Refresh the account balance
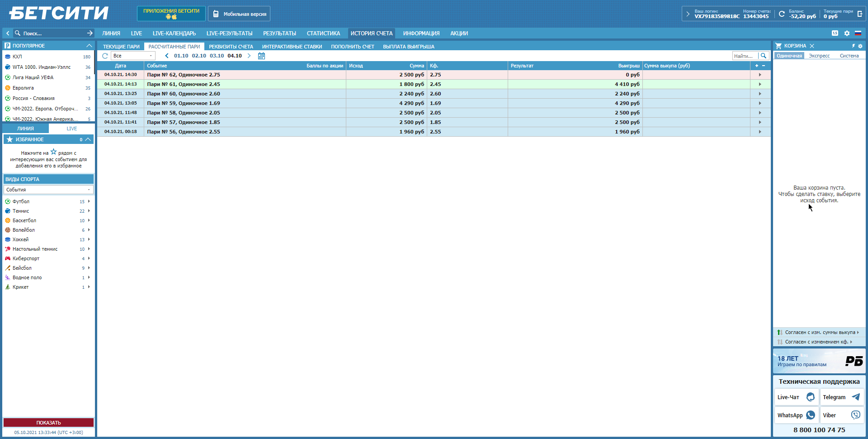The height and width of the screenshot is (439, 868). (x=782, y=14)
